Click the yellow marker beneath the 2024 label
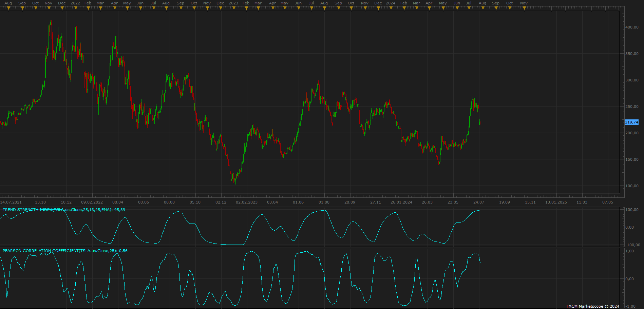The height and width of the screenshot is (309, 644). pyautogui.click(x=391, y=8)
